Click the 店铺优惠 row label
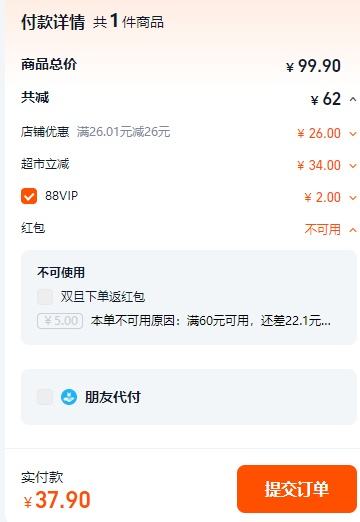The height and width of the screenshot is (522, 360). (x=45, y=132)
